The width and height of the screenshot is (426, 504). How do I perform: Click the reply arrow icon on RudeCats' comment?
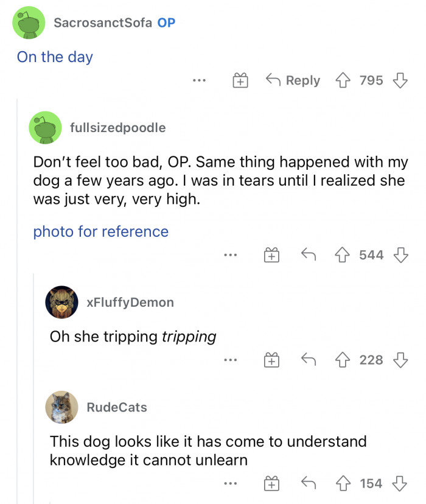(309, 483)
